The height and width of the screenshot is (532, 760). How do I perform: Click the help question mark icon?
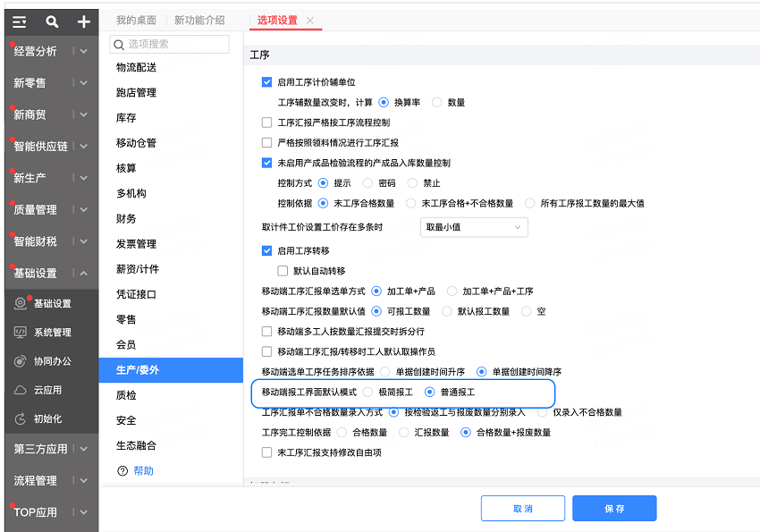(122, 471)
